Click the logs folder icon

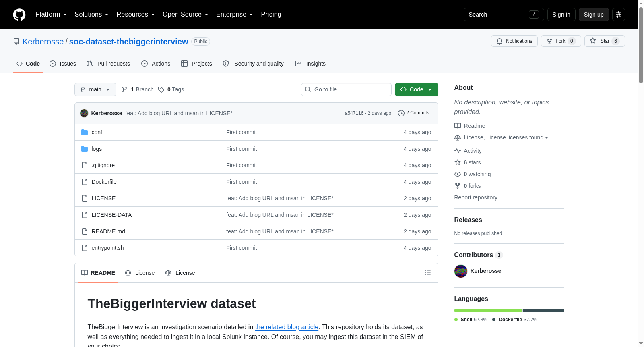[x=85, y=149]
